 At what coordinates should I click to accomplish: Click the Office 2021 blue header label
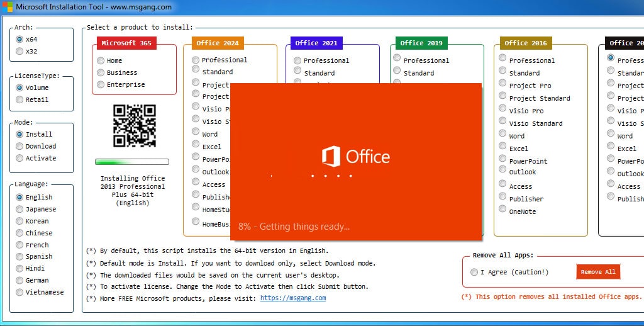coord(316,43)
